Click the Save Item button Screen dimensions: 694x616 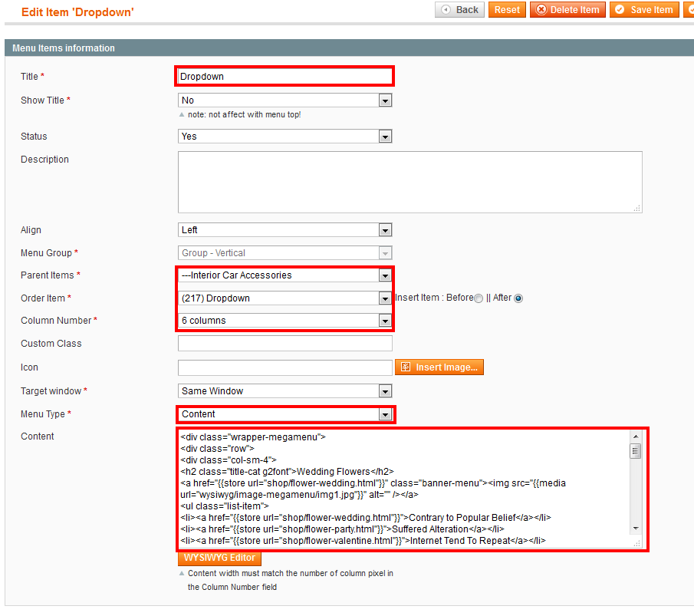[644, 10]
